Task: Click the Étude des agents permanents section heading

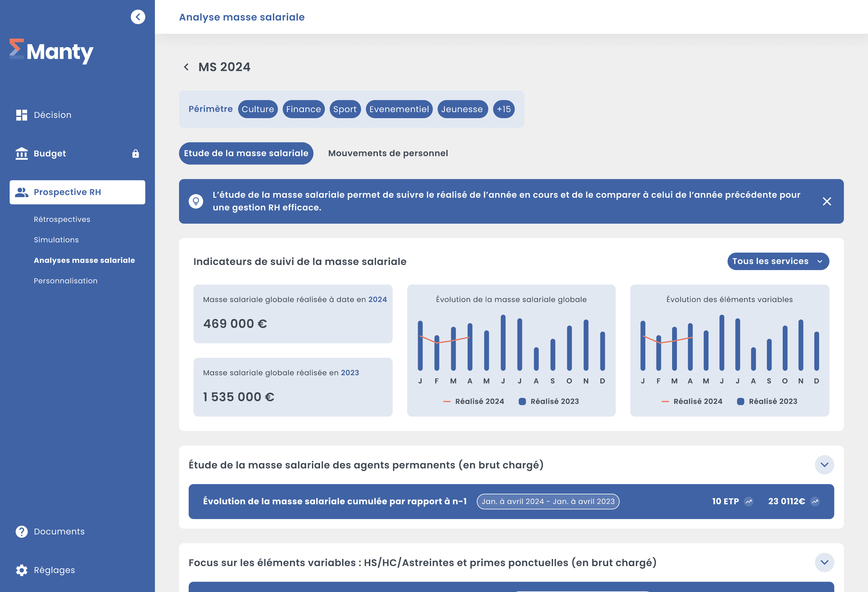Action: [x=366, y=465]
